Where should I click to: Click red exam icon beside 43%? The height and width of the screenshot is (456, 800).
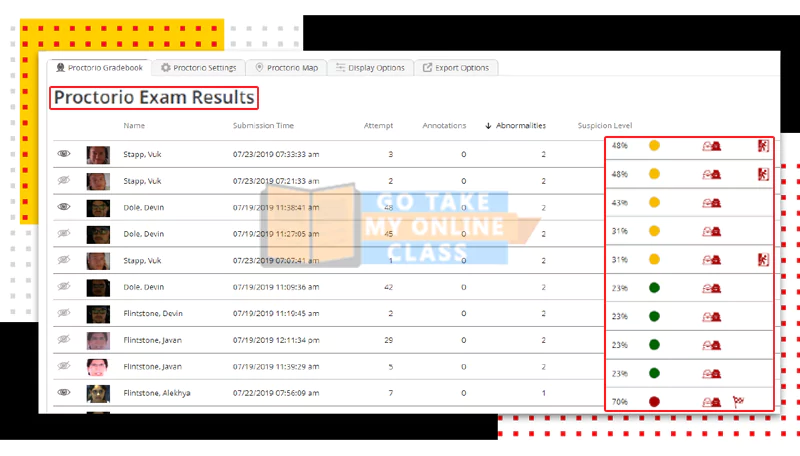coord(712,203)
